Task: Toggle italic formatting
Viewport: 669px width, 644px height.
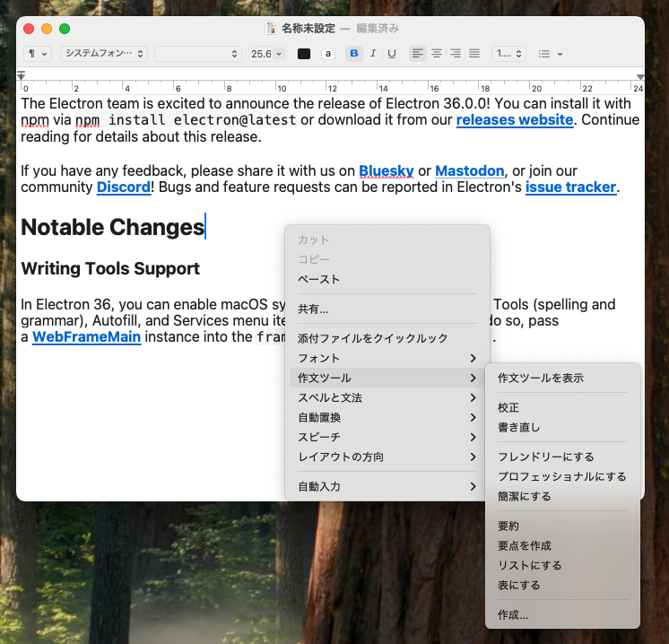Action: coord(373,54)
